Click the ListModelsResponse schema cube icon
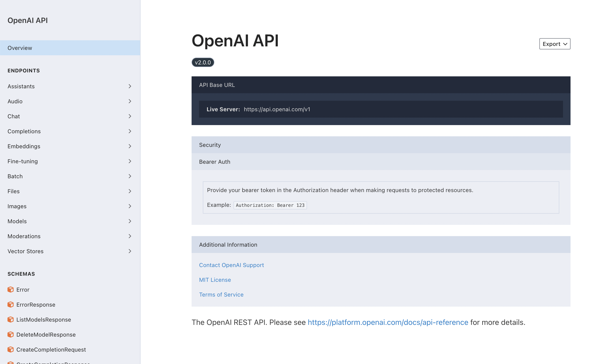608x364 pixels. (11, 319)
